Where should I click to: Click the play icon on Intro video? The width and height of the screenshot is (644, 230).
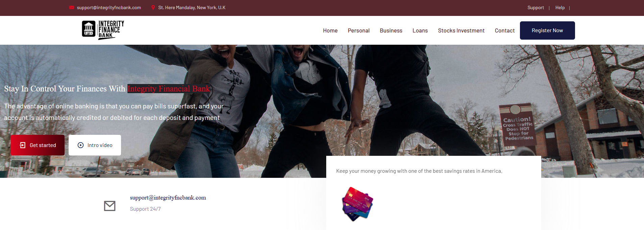(80, 145)
